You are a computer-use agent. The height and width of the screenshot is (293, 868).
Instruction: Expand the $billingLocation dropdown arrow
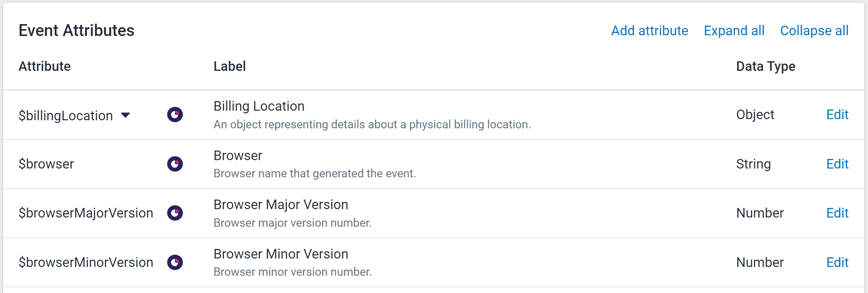click(x=125, y=115)
